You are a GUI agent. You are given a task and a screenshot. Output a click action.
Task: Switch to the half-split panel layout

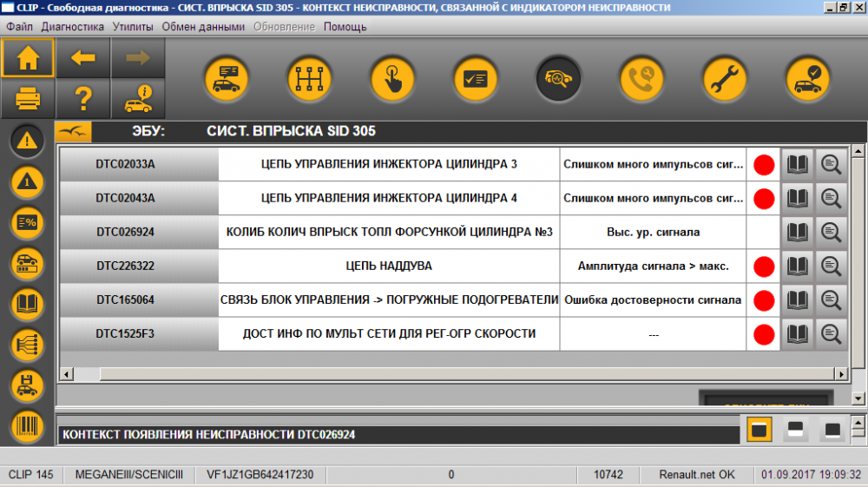click(x=795, y=430)
